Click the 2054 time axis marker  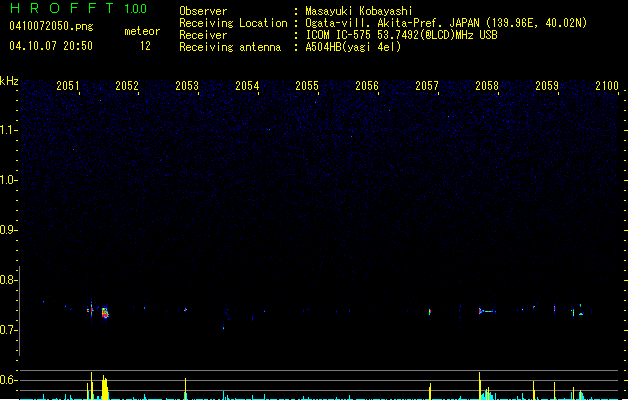point(247,85)
